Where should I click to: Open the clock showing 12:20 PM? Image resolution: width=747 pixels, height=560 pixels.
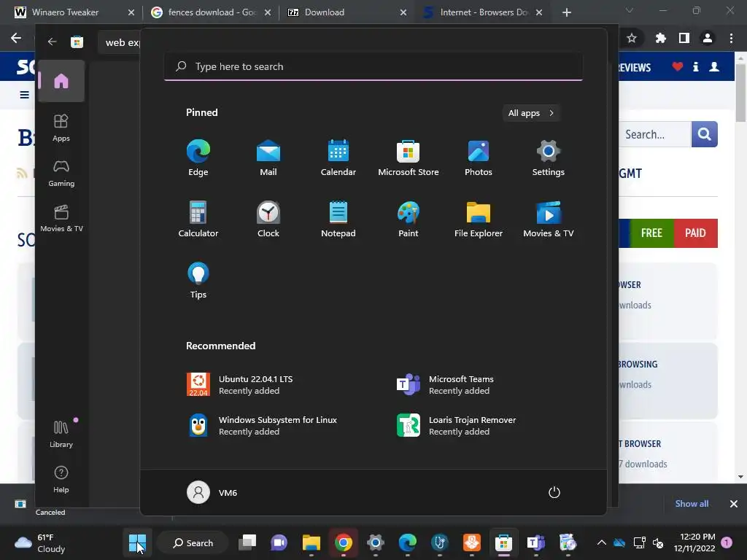click(x=694, y=542)
